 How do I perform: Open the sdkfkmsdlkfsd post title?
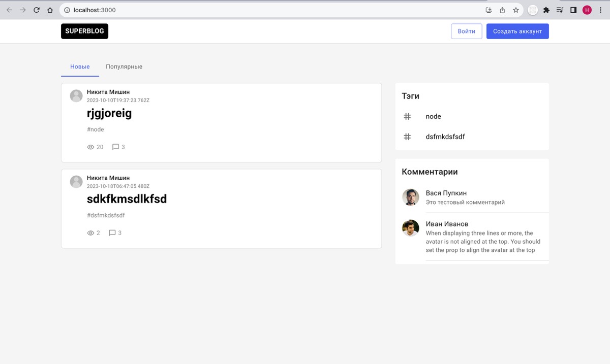[127, 199]
